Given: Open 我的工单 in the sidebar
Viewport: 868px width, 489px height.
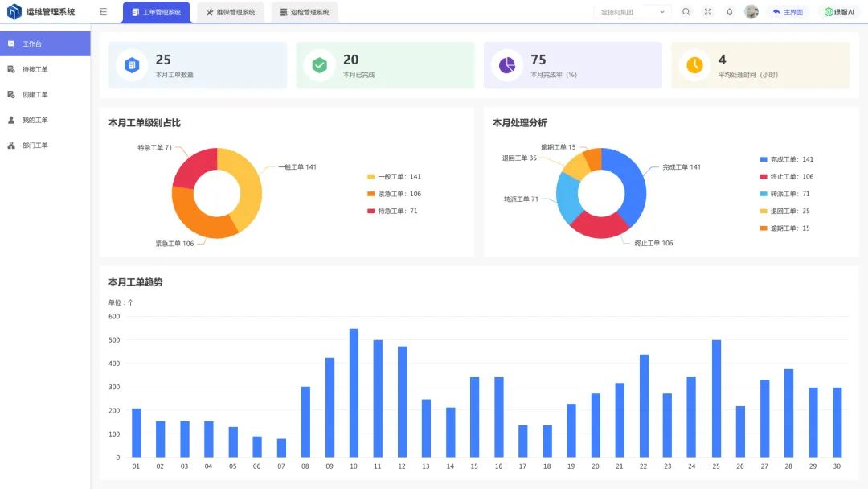Looking at the screenshot, I should tap(45, 120).
